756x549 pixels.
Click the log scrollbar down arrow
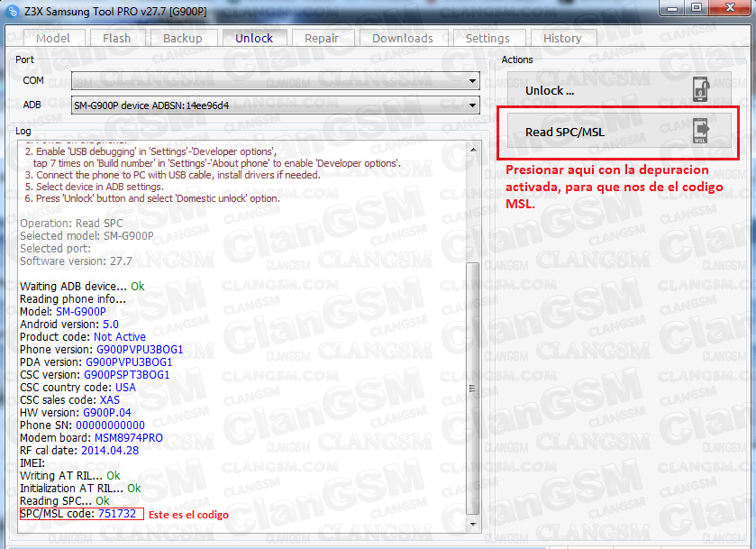tap(473, 524)
